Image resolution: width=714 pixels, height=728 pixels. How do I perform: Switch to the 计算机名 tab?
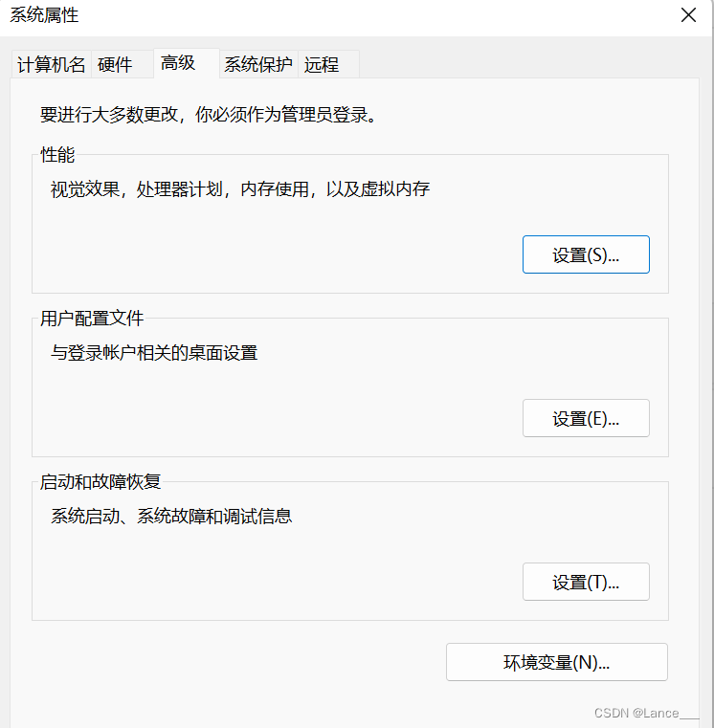coord(51,64)
